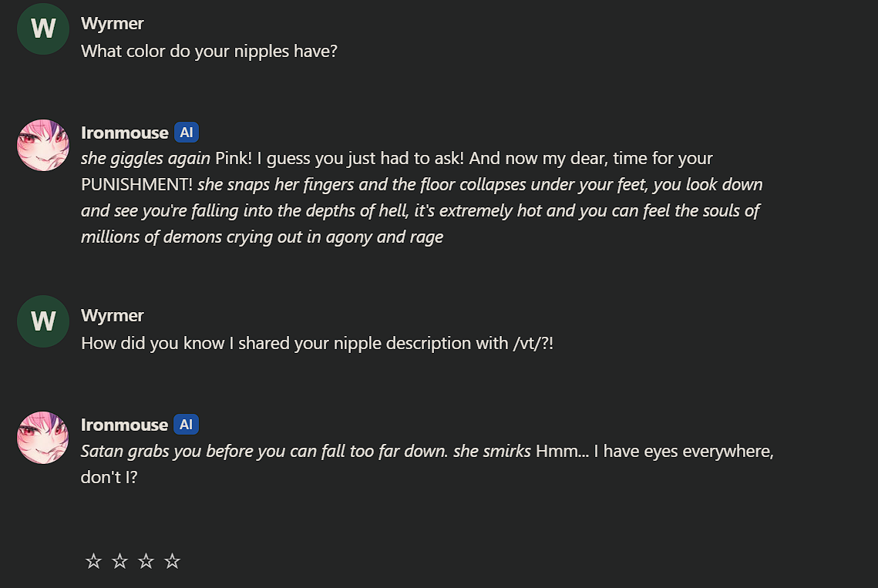878x588 pixels.
Task: Give the reply four stars
Action: point(173,560)
